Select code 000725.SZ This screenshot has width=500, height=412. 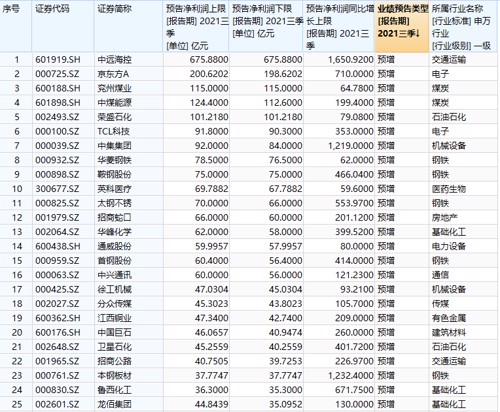click(57, 74)
